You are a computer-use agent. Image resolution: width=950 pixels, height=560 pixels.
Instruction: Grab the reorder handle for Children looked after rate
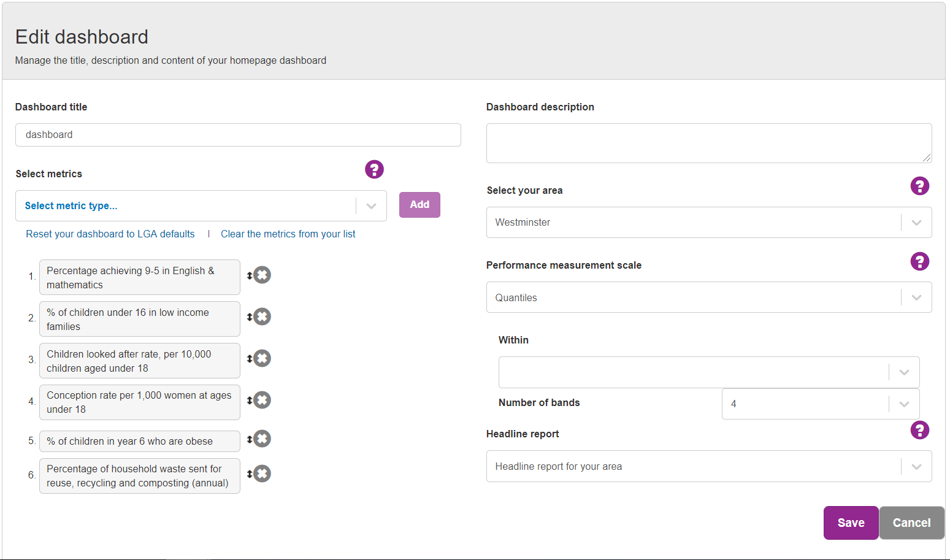click(x=250, y=359)
